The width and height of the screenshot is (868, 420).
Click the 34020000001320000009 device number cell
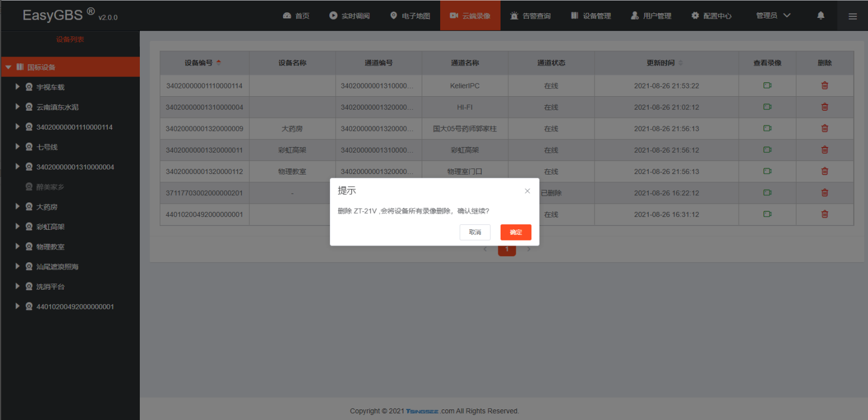pos(204,129)
